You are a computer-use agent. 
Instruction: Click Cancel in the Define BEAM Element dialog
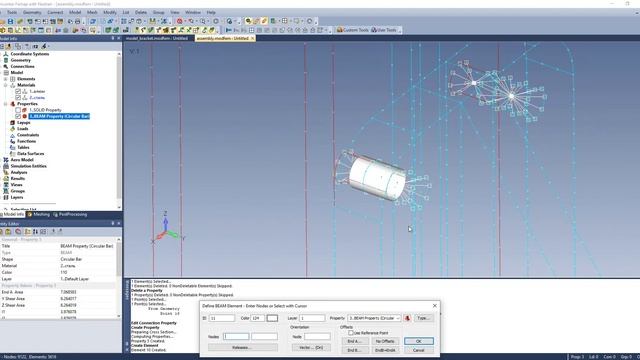click(419, 350)
